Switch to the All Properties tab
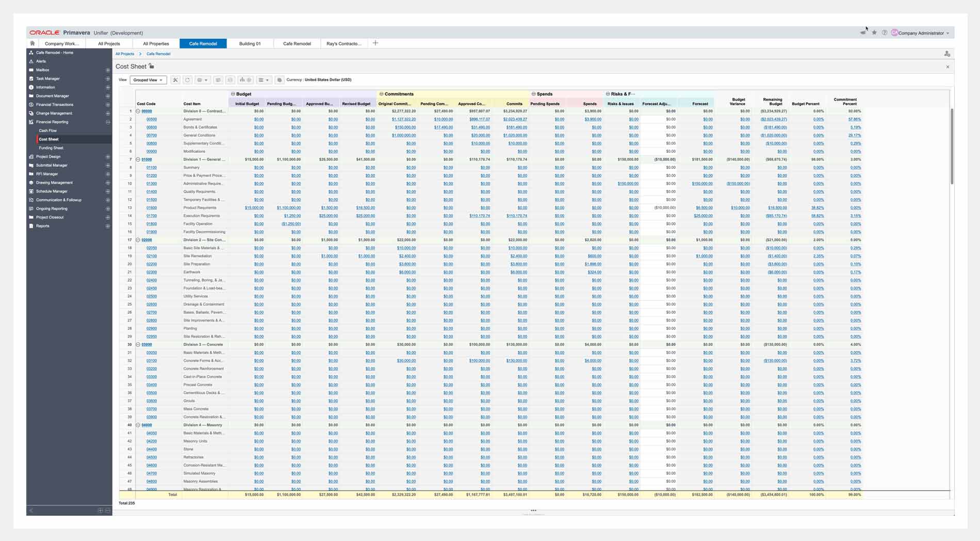Image resolution: width=980 pixels, height=541 pixels. (x=155, y=43)
